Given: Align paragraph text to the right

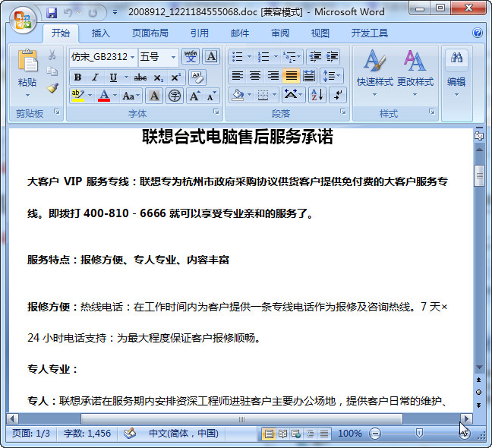Looking at the screenshot, I should pos(273,76).
